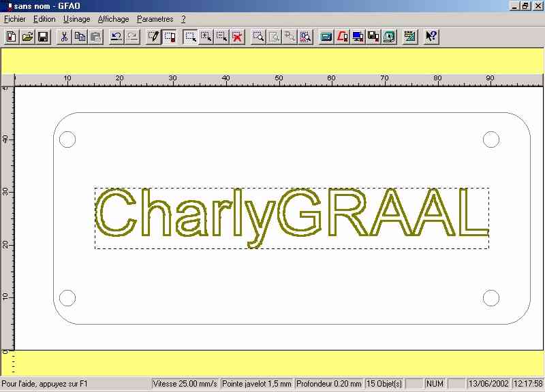Open the Affichage menu

[113, 19]
